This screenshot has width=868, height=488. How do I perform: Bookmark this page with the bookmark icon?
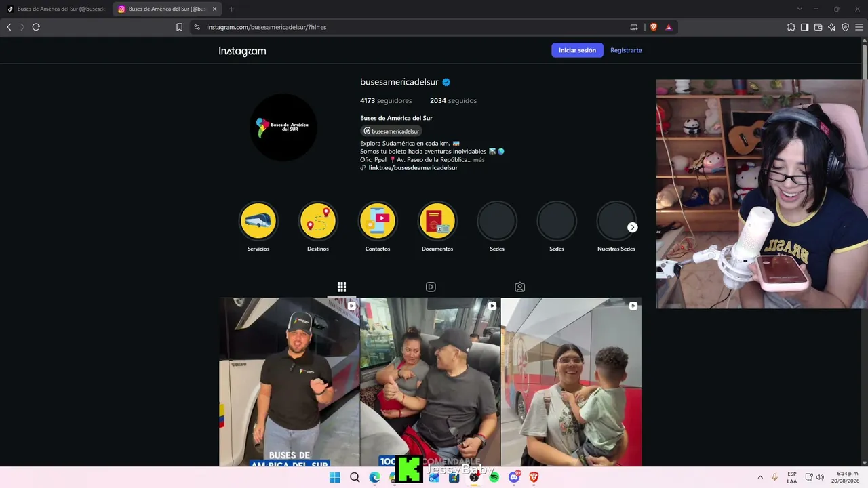(180, 27)
